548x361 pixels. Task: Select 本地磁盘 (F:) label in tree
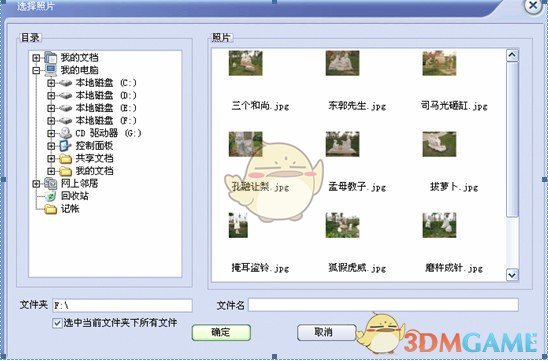coord(106,121)
